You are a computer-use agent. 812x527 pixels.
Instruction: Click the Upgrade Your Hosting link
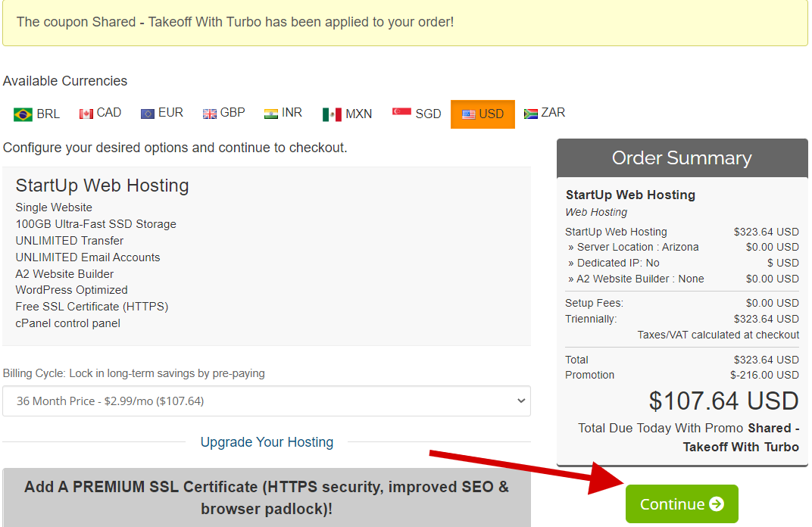coord(267,442)
